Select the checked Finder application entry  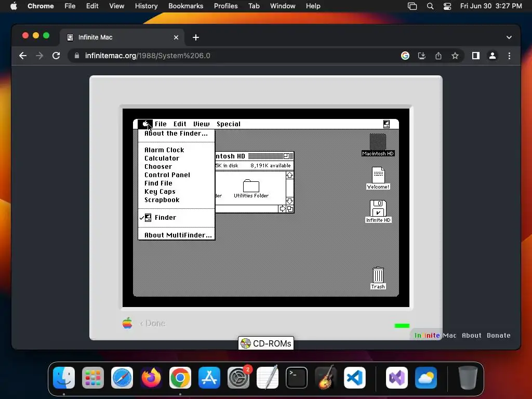coord(176,218)
